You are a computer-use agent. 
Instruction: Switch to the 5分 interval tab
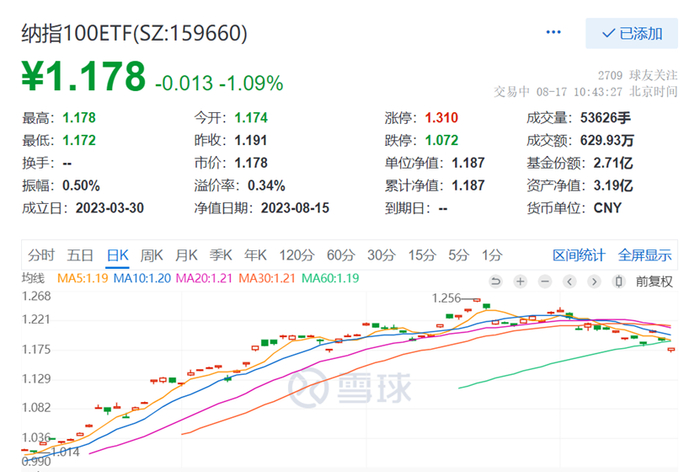[x=459, y=255]
